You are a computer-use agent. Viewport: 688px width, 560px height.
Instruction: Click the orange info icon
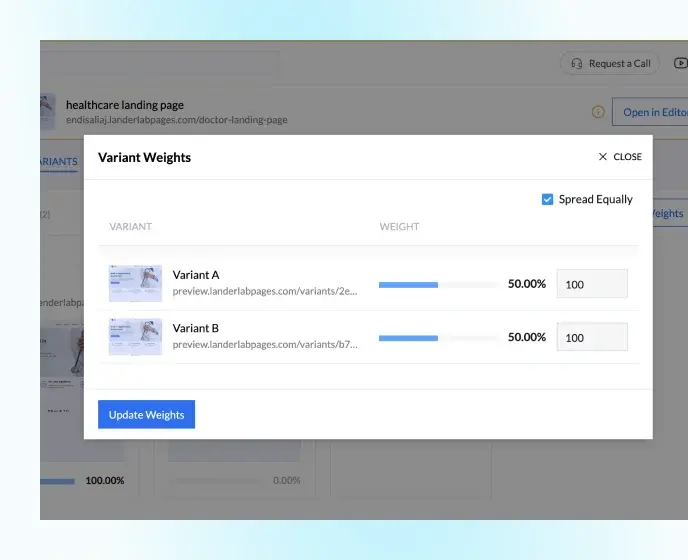[598, 112]
